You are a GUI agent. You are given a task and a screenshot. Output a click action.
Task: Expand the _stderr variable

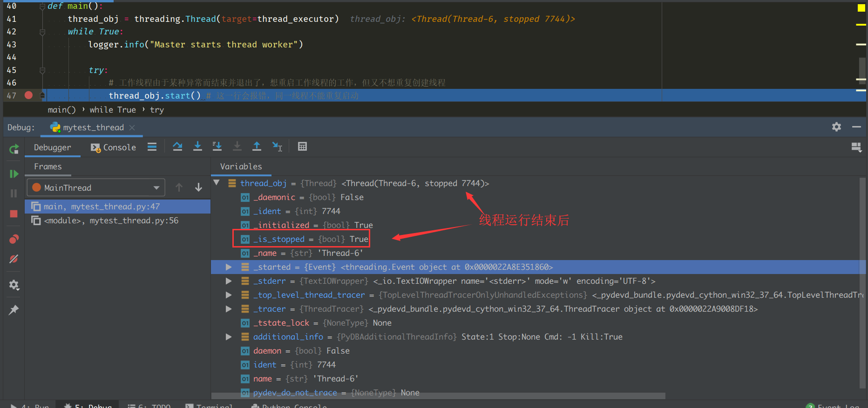[x=229, y=281]
